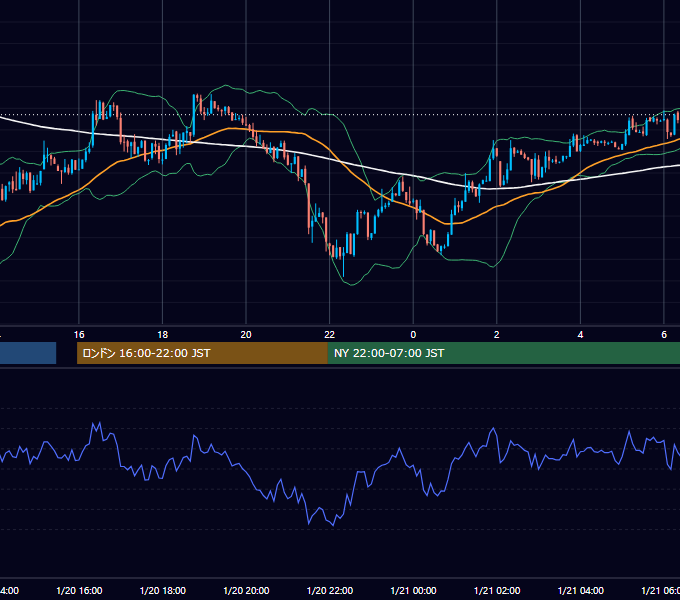The image size is (680, 600).
Task: Click the '2' hour label on price chart axis
Action: (x=497, y=335)
